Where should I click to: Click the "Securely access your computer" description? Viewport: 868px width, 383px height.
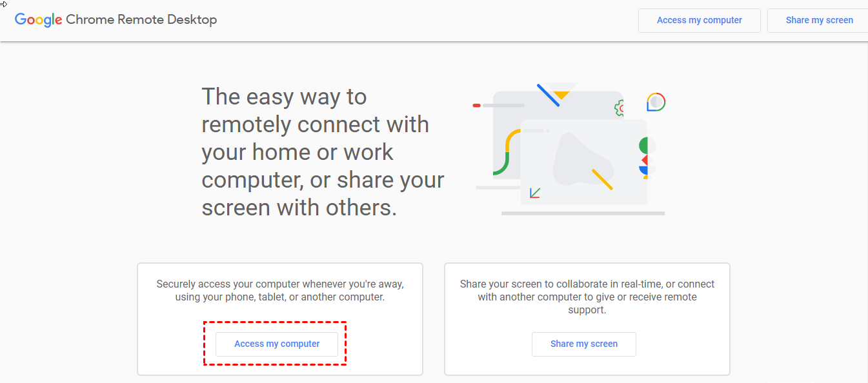[x=280, y=290]
